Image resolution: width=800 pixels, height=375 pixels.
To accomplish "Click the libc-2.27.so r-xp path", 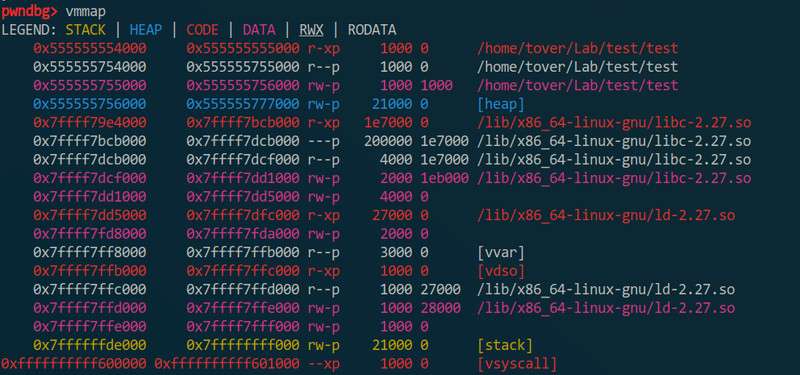I will coord(614,123).
